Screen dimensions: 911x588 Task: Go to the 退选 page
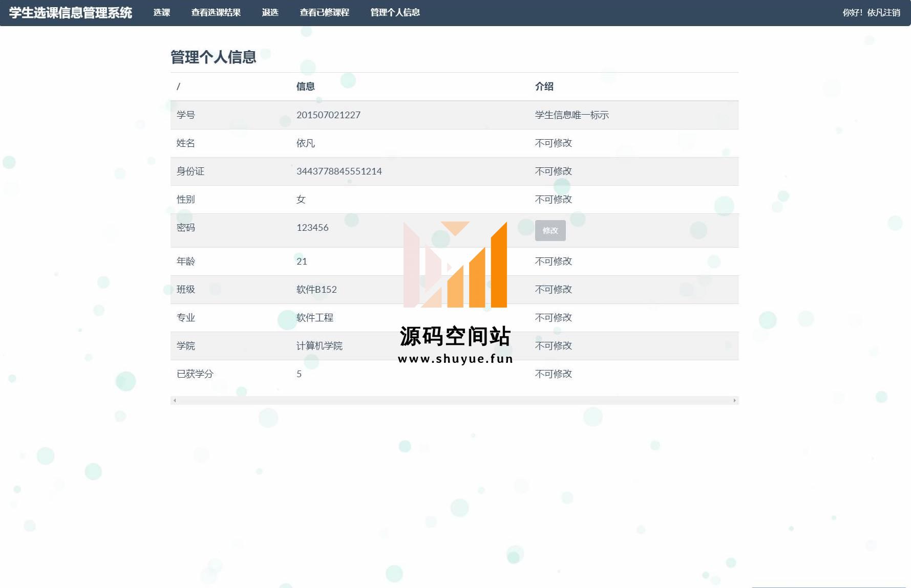pos(270,12)
